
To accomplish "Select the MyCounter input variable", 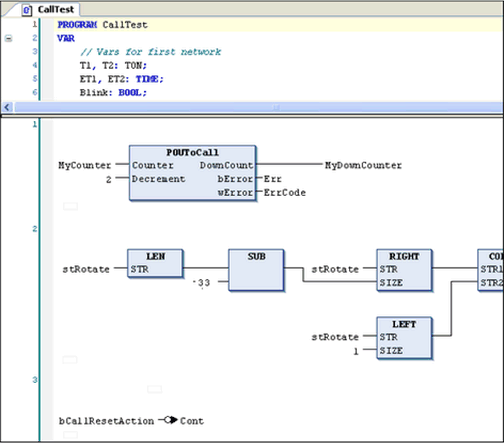I will coord(85,165).
